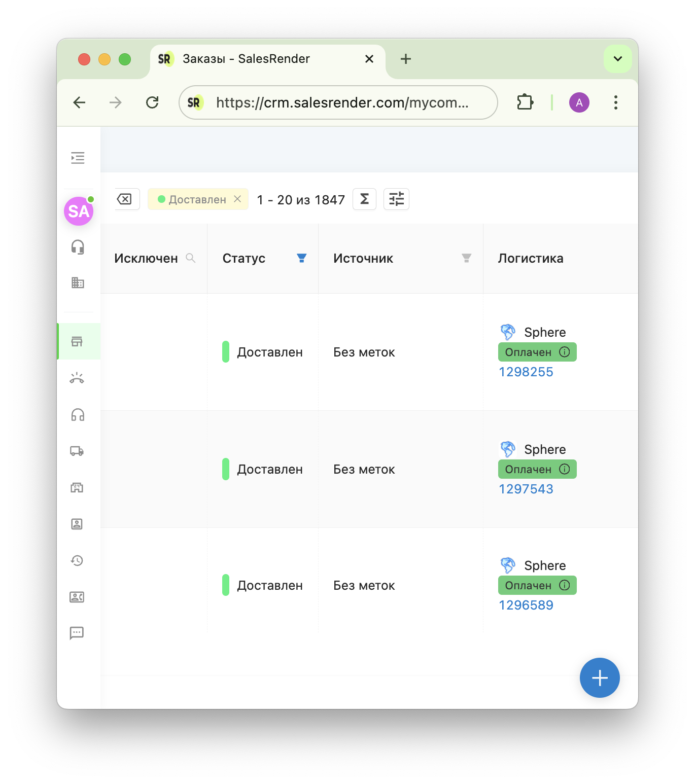Open the table settings tune icon
The height and width of the screenshot is (784, 695).
pyautogui.click(x=396, y=199)
